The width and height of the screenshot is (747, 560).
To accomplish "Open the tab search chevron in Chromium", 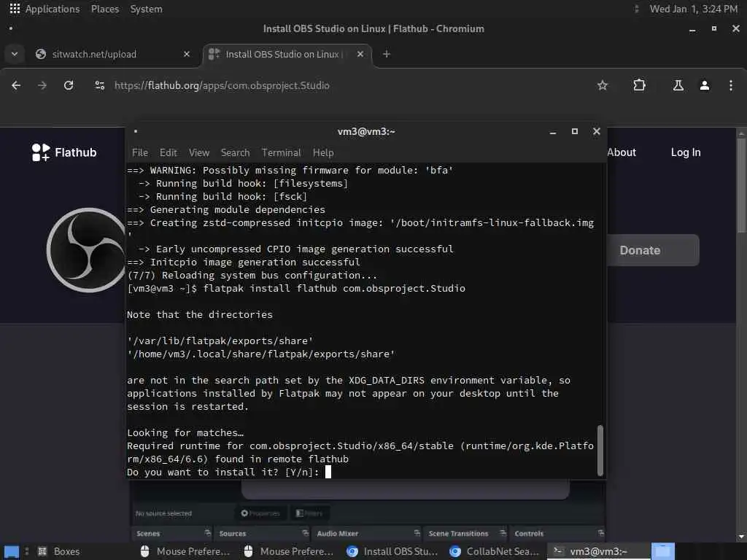I will pos(15,54).
